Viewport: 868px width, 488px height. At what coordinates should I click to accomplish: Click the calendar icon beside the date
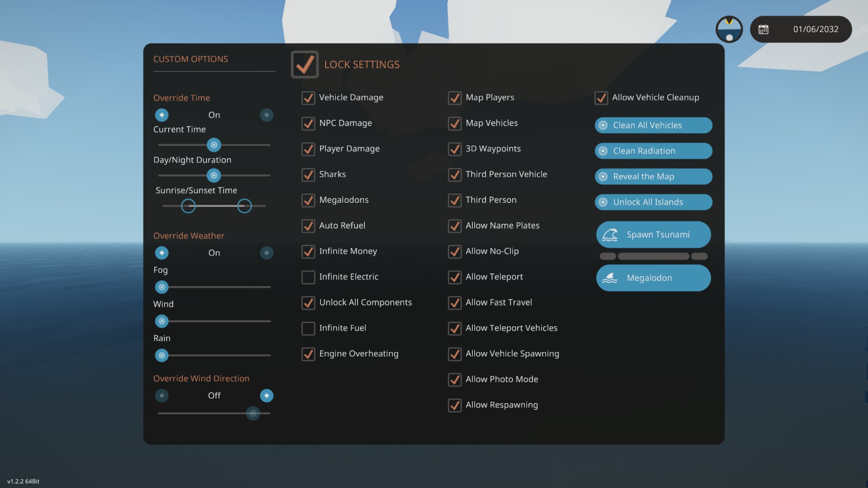pyautogui.click(x=763, y=29)
